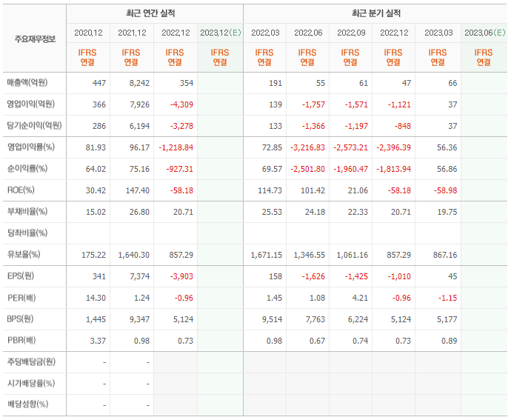Select the 부채비율(%) row label
Viewport: 511px width, 420px height.
coord(27,212)
